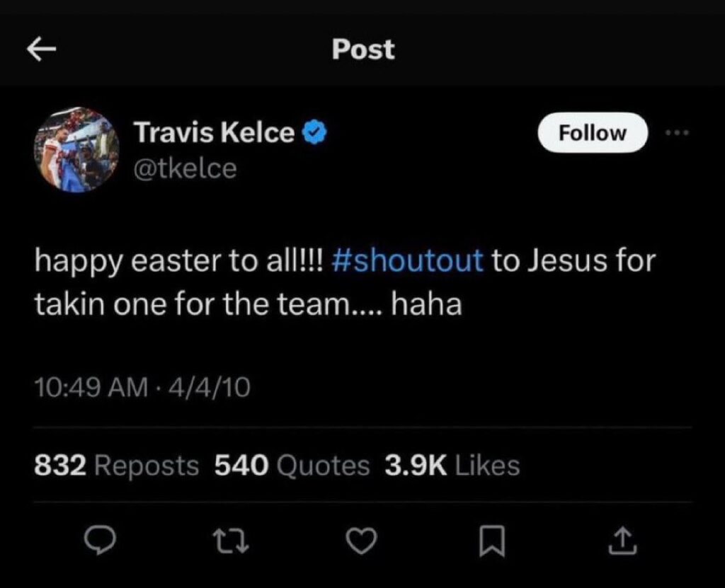725x588 pixels.
Task: Bookmark the post with the bookmark icon
Action: tap(491, 541)
